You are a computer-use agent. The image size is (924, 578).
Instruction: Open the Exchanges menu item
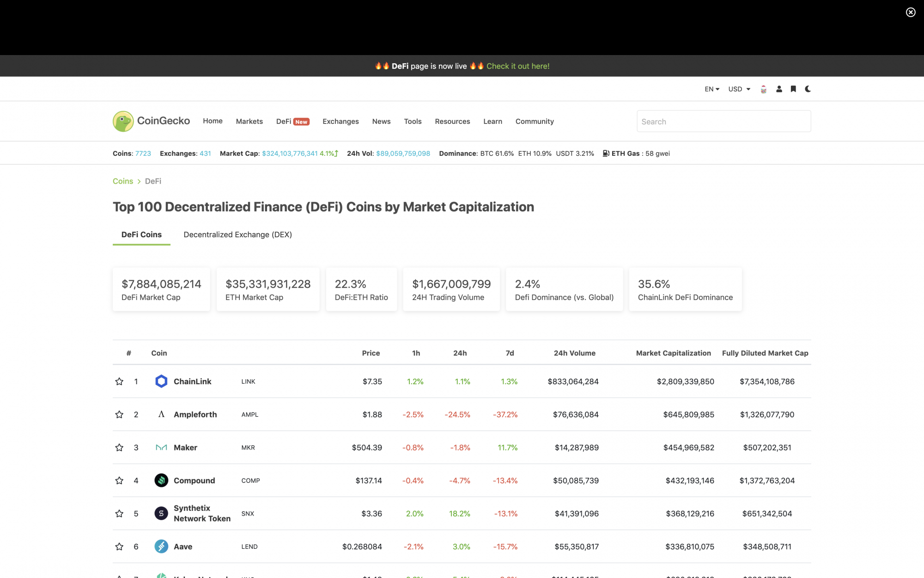tap(340, 122)
